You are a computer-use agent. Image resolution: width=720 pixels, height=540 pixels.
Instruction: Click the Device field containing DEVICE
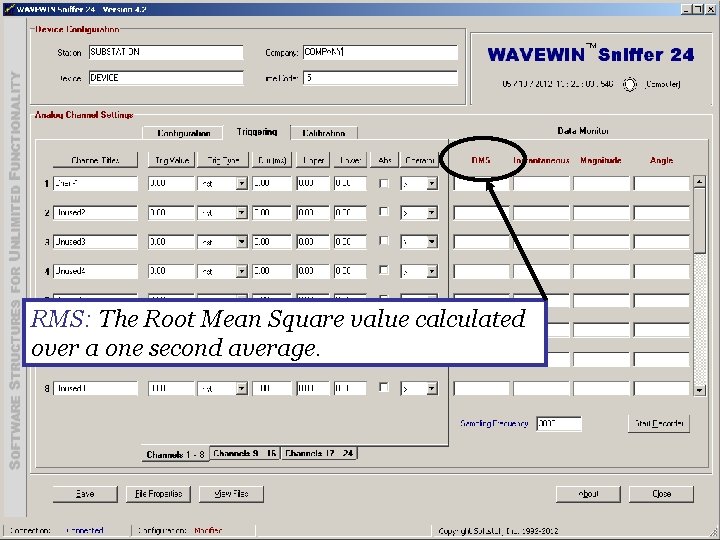pyautogui.click(x=166, y=78)
